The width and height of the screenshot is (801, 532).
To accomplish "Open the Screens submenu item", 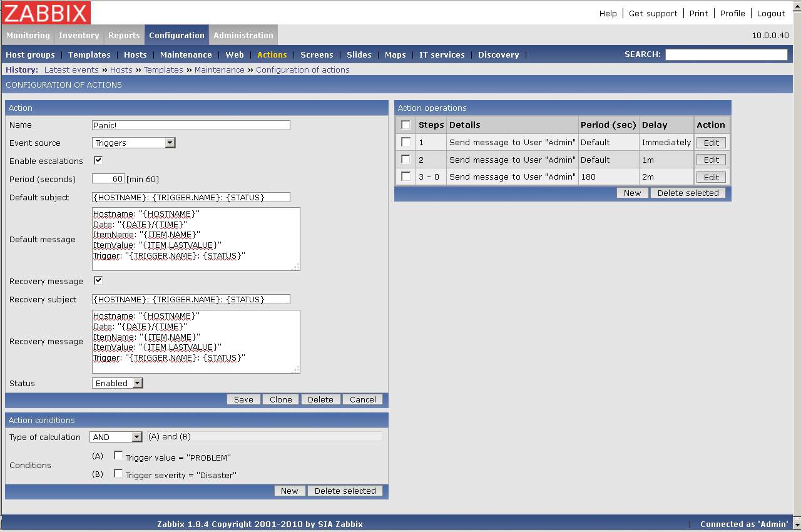I will point(317,55).
